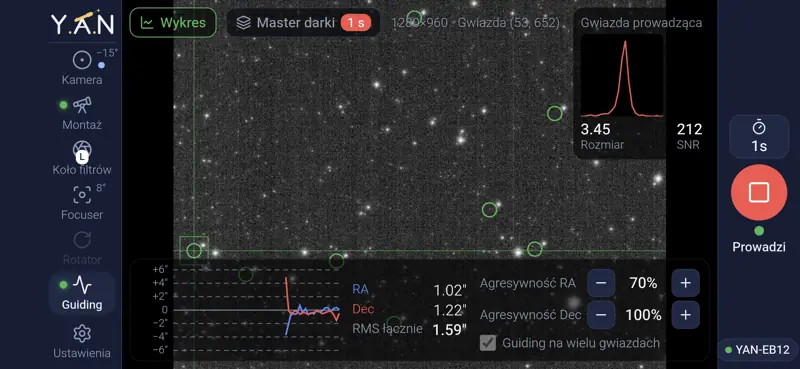The height and width of the screenshot is (369, 800).
Task: Toggle the Wykres graph view
Action: coord(173,23)
